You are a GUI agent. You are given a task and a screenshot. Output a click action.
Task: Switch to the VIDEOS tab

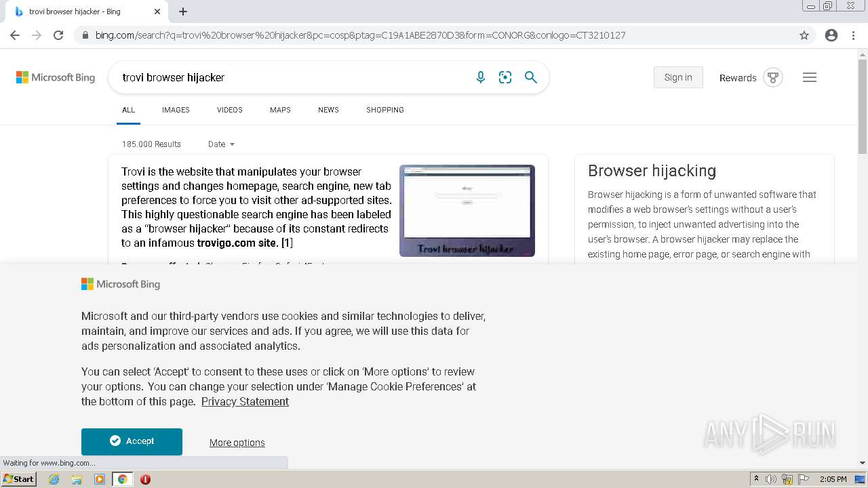(x=230, y=110)
